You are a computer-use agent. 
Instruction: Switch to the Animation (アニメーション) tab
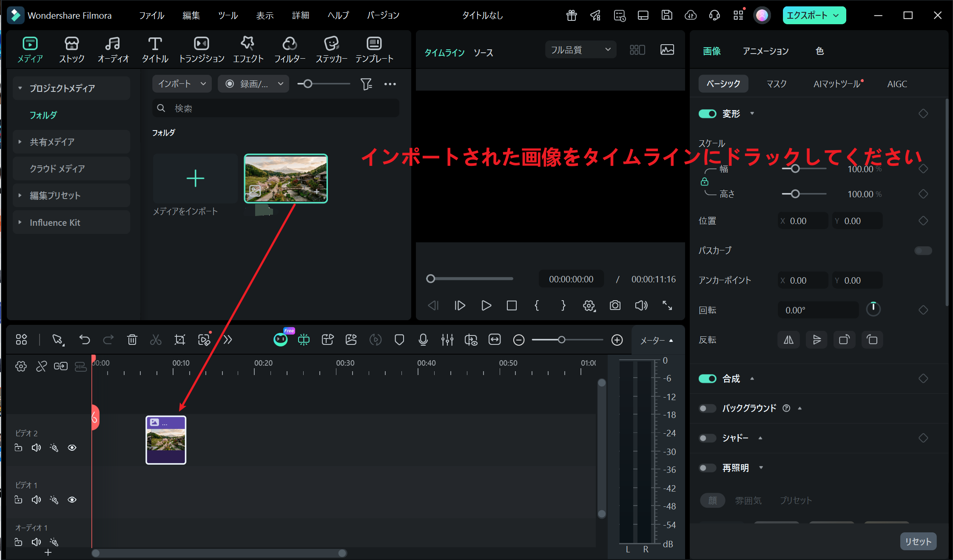[x=765, y=51]
